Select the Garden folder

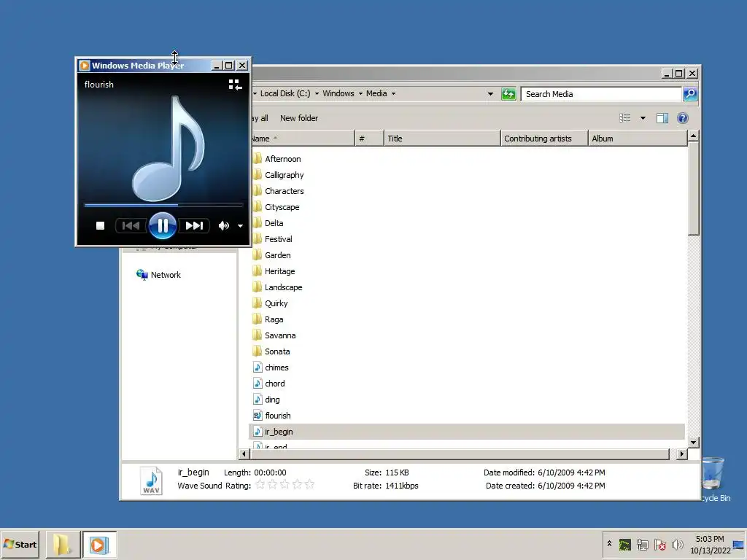pos(277,255)
